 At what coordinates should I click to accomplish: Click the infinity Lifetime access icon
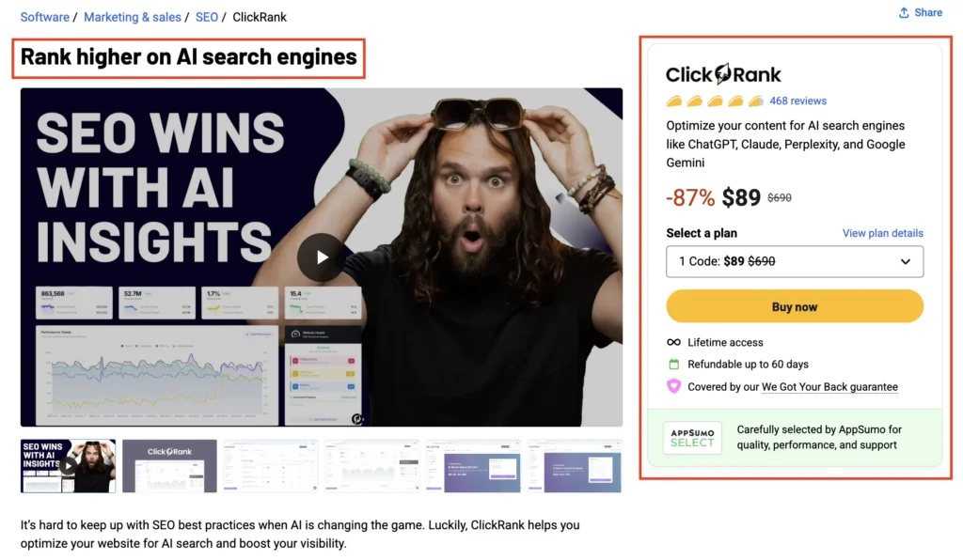click(673, 342)
